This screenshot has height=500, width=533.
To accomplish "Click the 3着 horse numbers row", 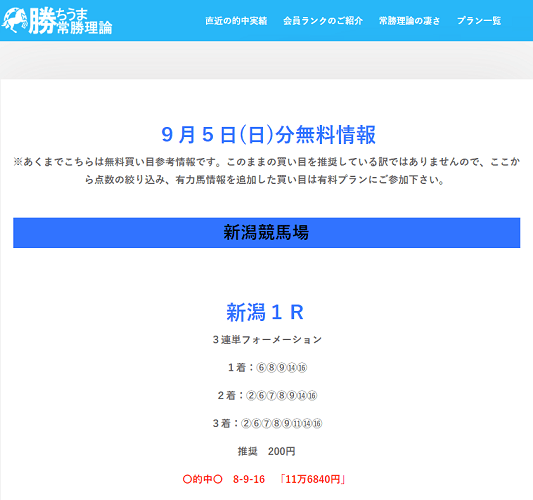I will click(267, 423).
